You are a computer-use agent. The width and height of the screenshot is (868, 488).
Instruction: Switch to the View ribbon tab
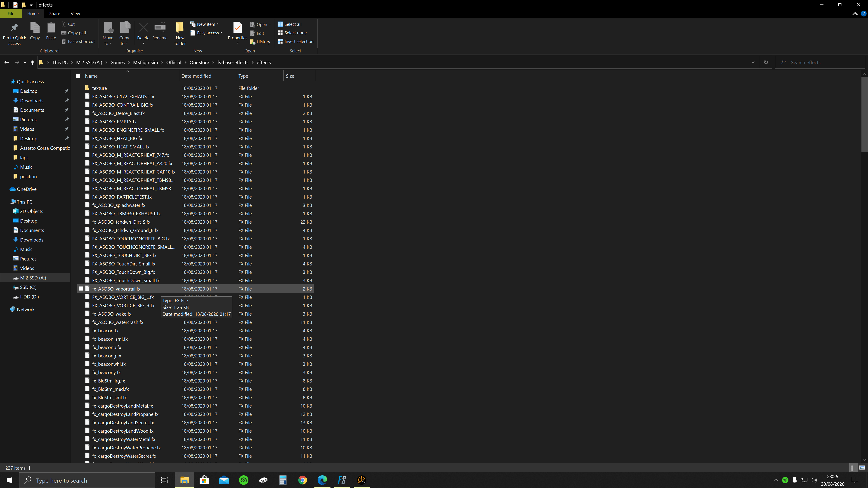75,14
